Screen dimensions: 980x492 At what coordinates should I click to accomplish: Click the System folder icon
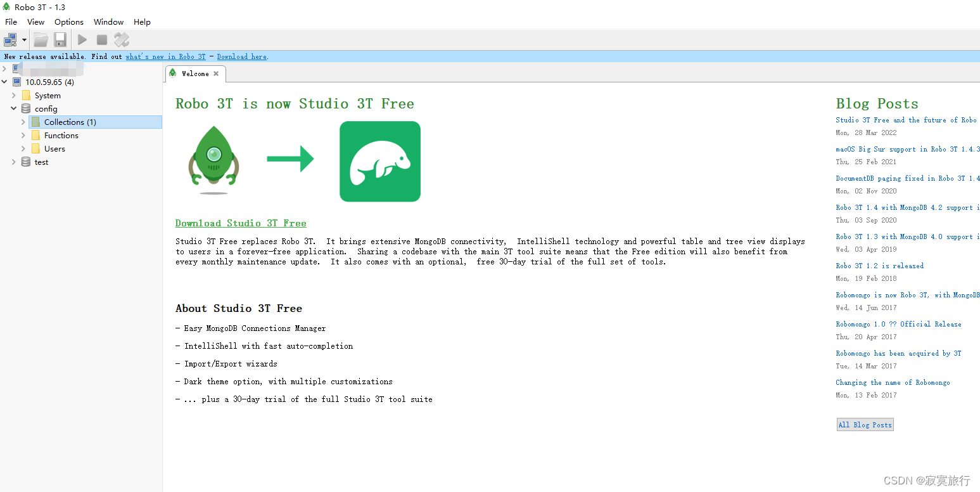point(26,95)
